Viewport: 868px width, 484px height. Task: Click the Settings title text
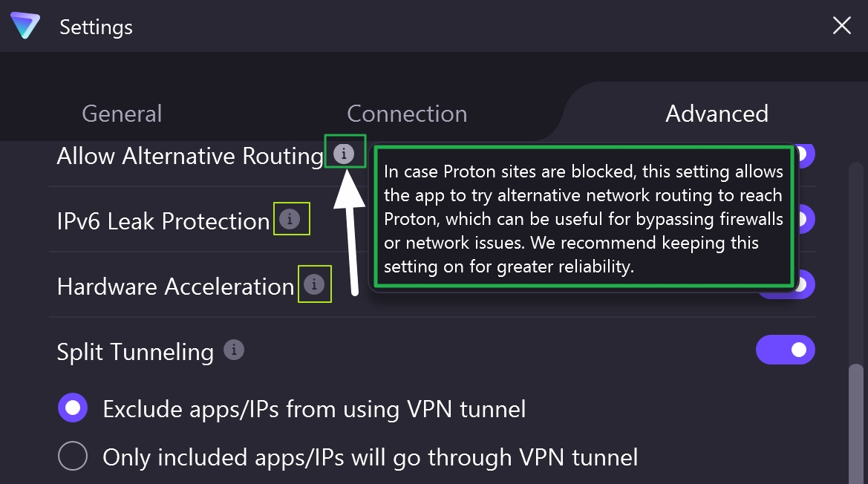point(96,27)
